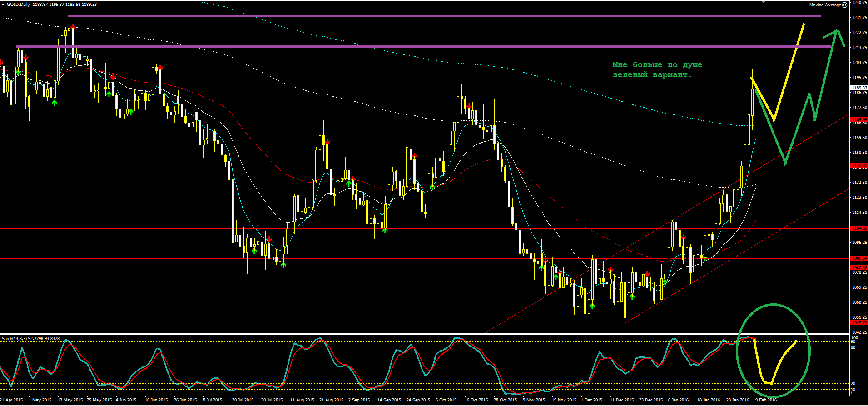The image size is (868, 406).
Task: Click the red level label 1047.74
Action: coord(859,323)
